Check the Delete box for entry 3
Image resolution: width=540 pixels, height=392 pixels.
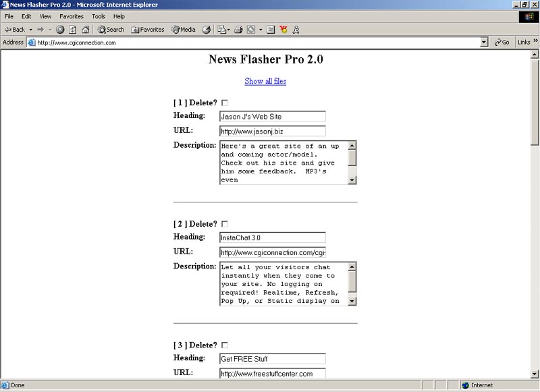(225, 345)
